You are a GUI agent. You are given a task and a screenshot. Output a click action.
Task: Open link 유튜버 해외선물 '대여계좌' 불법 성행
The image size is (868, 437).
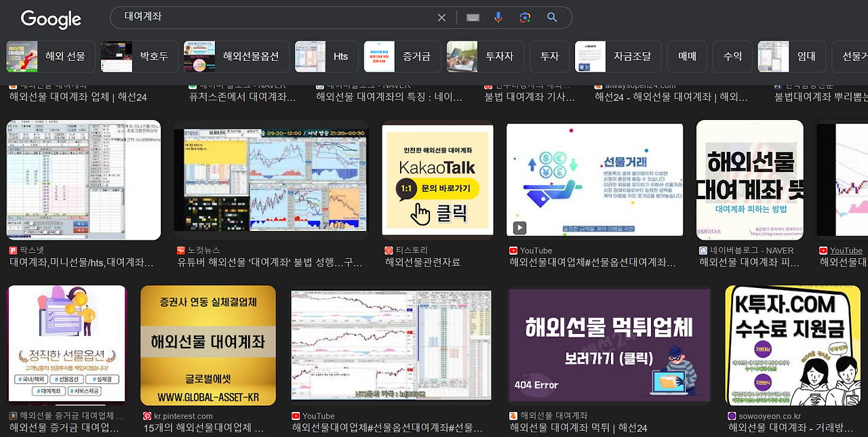pos(270,262)
